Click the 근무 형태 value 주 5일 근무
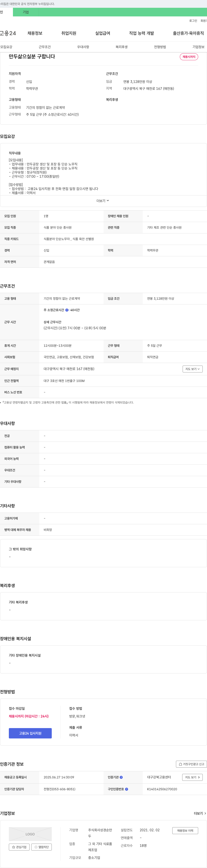 pyautogui.click(x=154, y=346)
